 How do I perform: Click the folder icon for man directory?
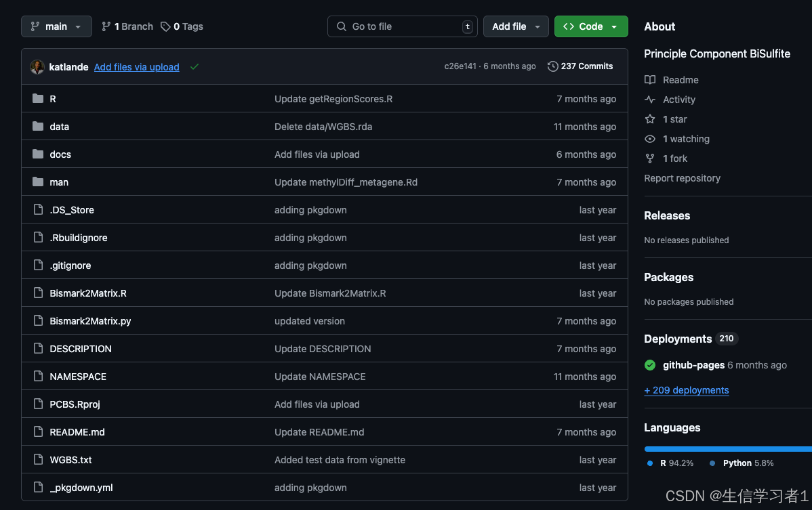click(x=38, y=182)
